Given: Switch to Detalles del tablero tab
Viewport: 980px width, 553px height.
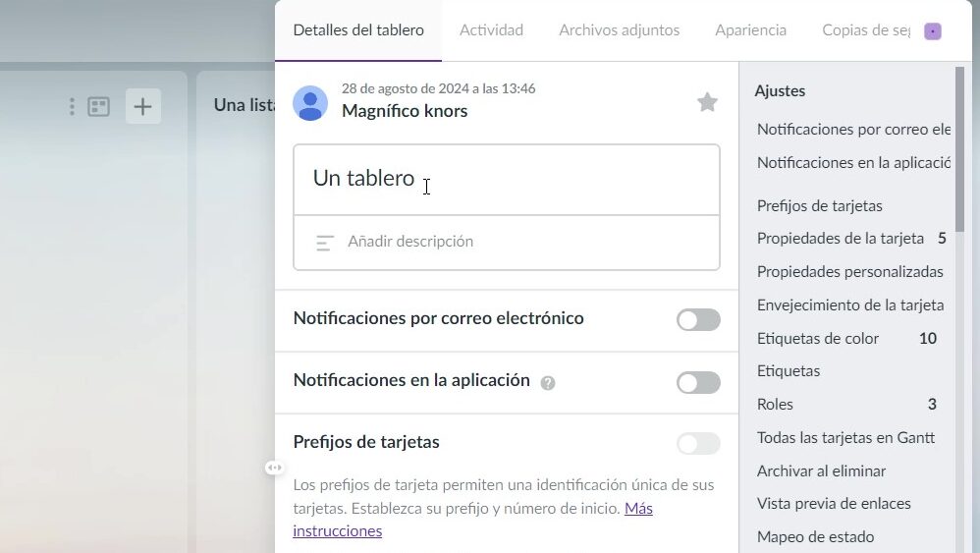Looking at the screenshot, I should tap(358, 30).
